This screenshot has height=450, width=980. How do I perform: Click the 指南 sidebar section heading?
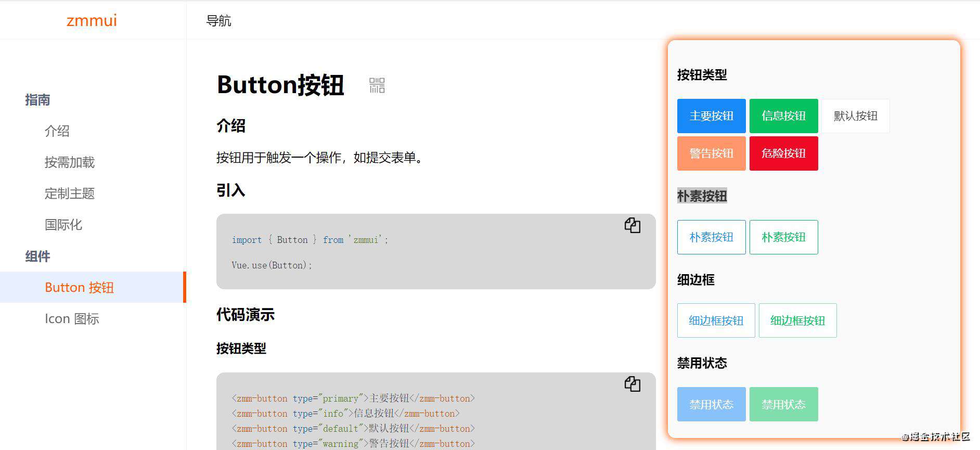[37, 100]
